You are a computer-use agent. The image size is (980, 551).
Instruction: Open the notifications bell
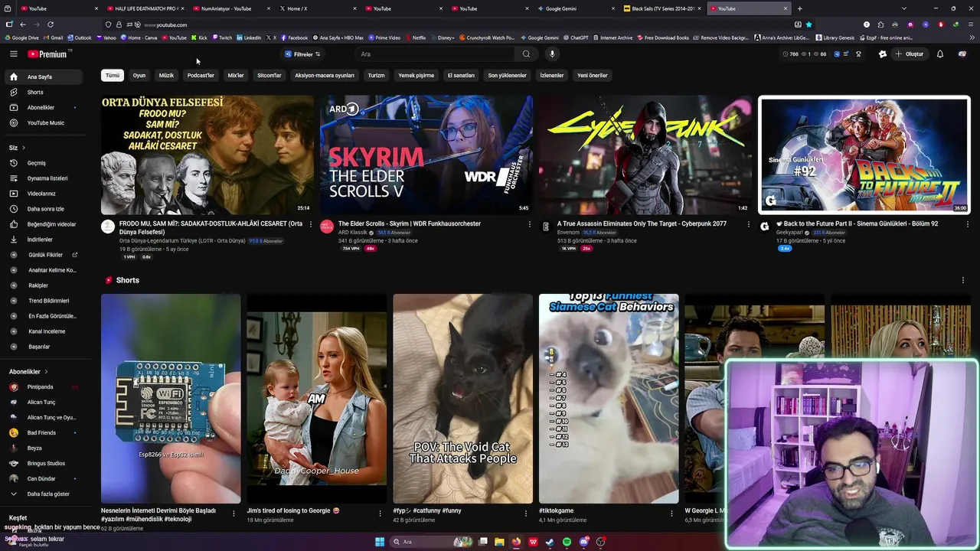click(x=940, y=54)
